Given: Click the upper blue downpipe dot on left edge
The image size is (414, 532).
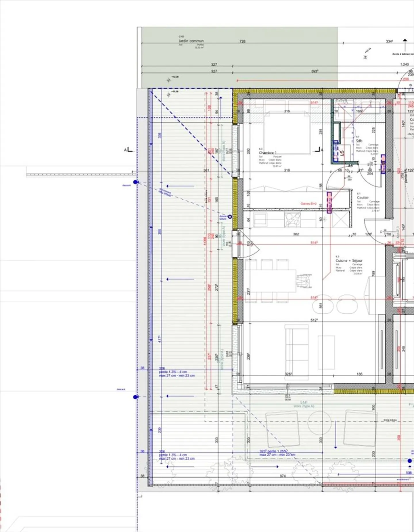Looking at the screenshot, I should pyautogui.click(x=135, y=182).
